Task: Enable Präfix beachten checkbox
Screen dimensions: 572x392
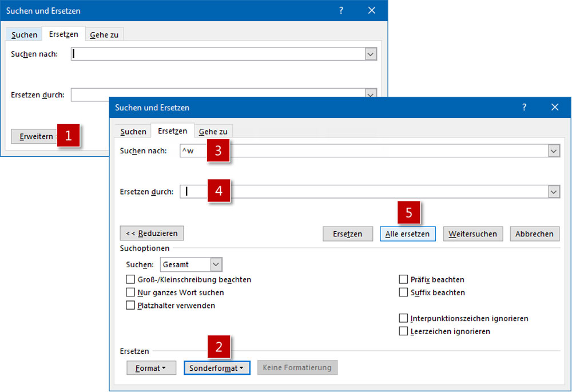Action: (x=403, y=280)
